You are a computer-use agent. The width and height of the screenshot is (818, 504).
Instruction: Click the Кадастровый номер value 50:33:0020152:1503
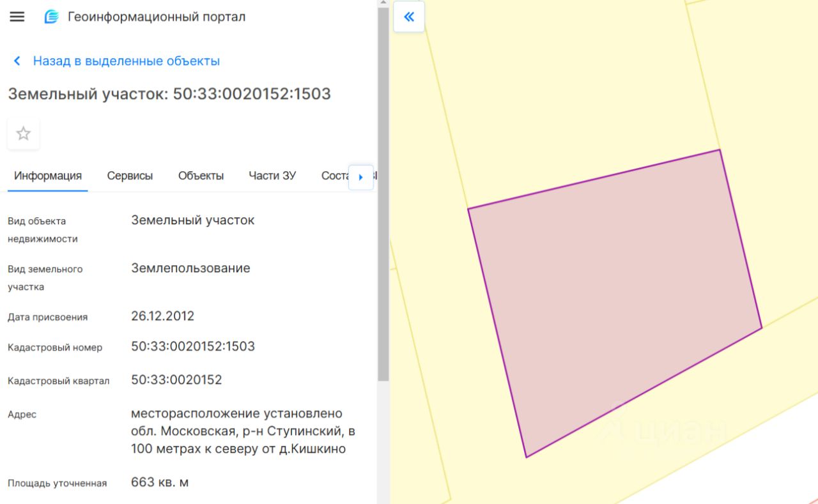tap(193, 347)
